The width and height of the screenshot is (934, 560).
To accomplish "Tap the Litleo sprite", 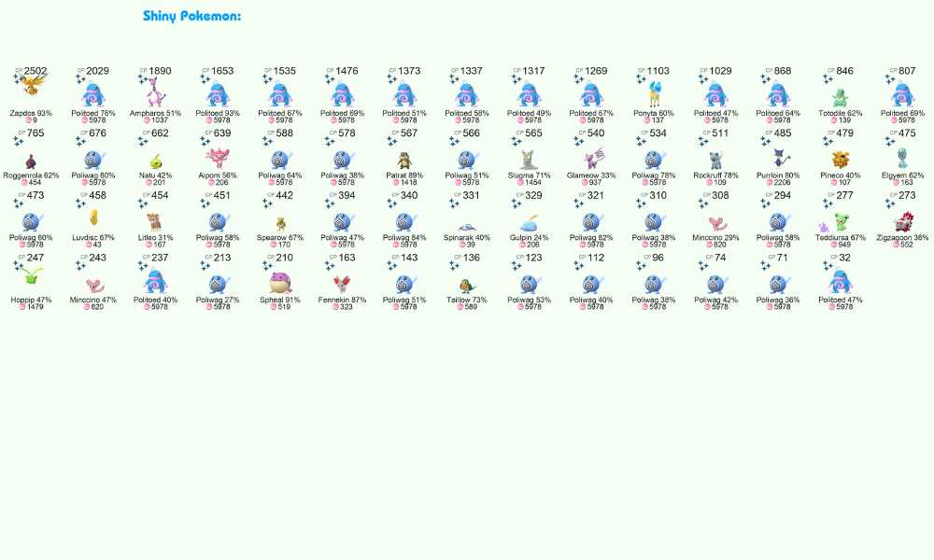I will [156, 222].
